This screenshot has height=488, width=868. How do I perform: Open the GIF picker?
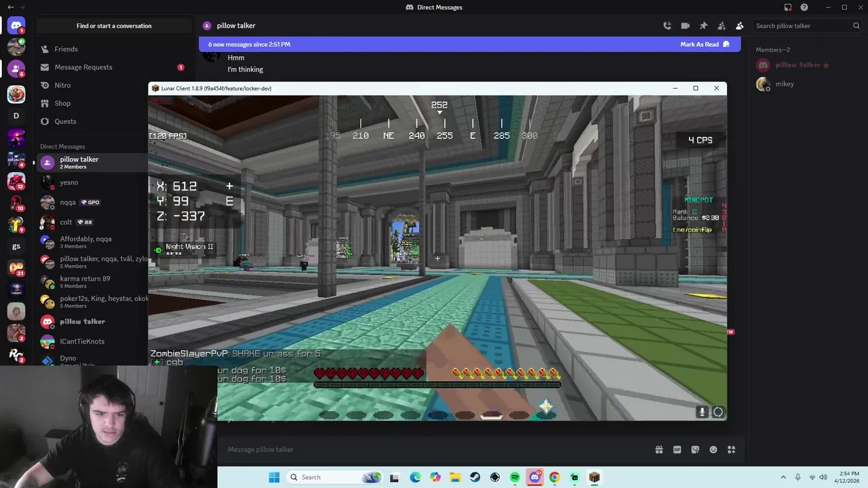coord(677,449)
